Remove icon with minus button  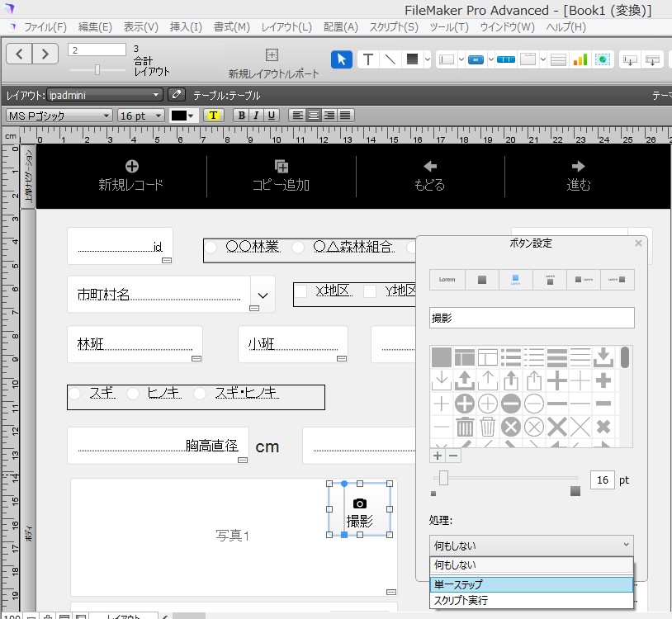pos(453,456)
